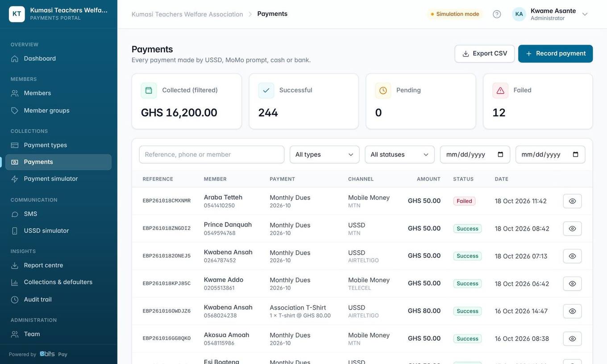Click the Pending clock icon
The image size is (607, 364).
pyautogui.click(x=383, y=91)
